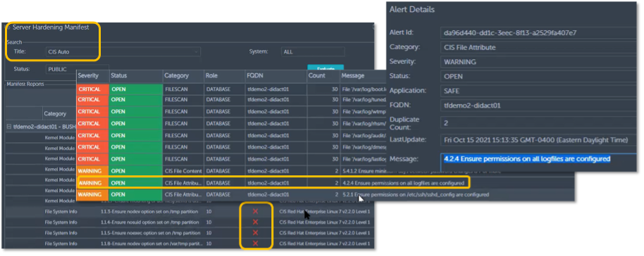Click the Alert Id field in Alert Details
This screenshot has height=256, width=644.
[538, 33]
